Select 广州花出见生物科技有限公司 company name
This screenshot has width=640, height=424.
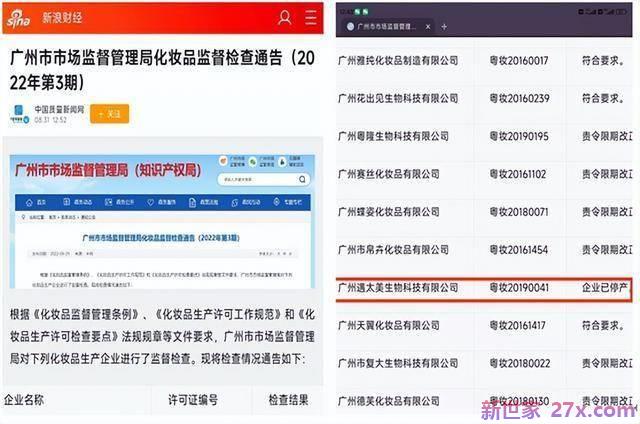pos(398,98)
